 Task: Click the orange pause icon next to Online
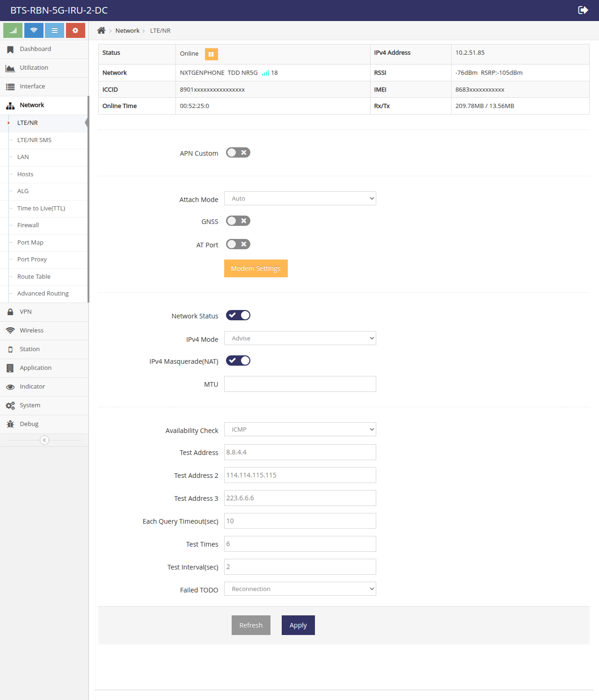click(x=211, y=54)
